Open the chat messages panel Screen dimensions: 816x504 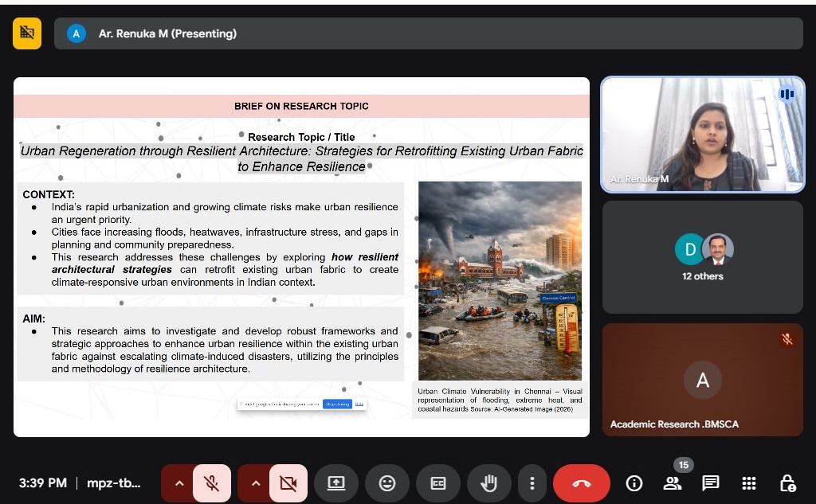click(x=711, y=483)
